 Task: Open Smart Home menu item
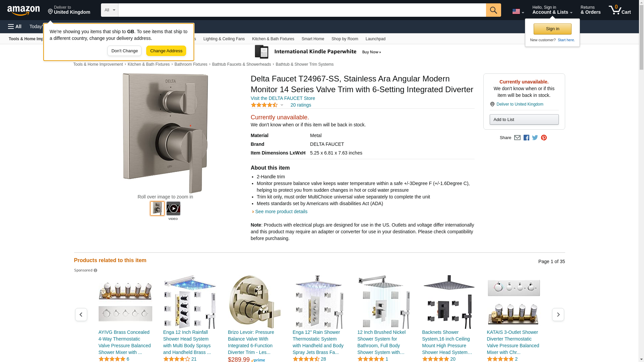(313, 39)
